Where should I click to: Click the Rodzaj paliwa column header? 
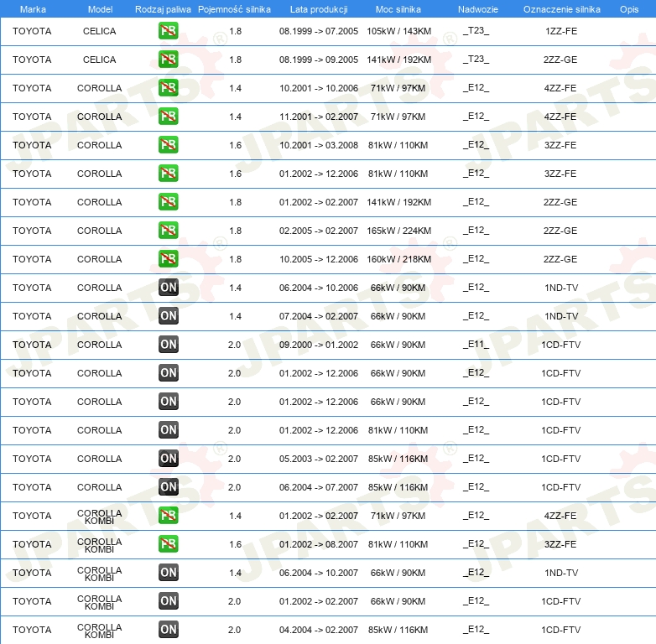coord(163,9)
